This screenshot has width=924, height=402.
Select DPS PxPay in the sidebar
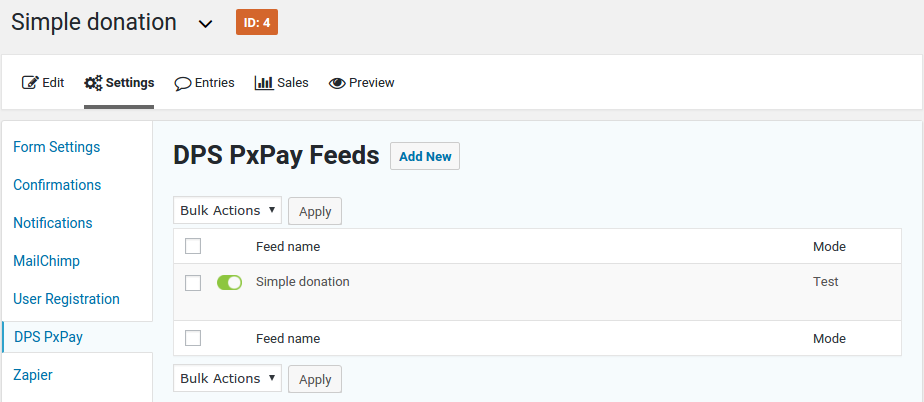(x=48, y=337)
